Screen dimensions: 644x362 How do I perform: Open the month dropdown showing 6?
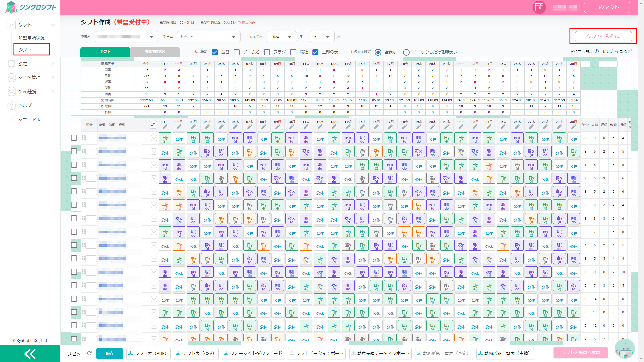(322, 37)
